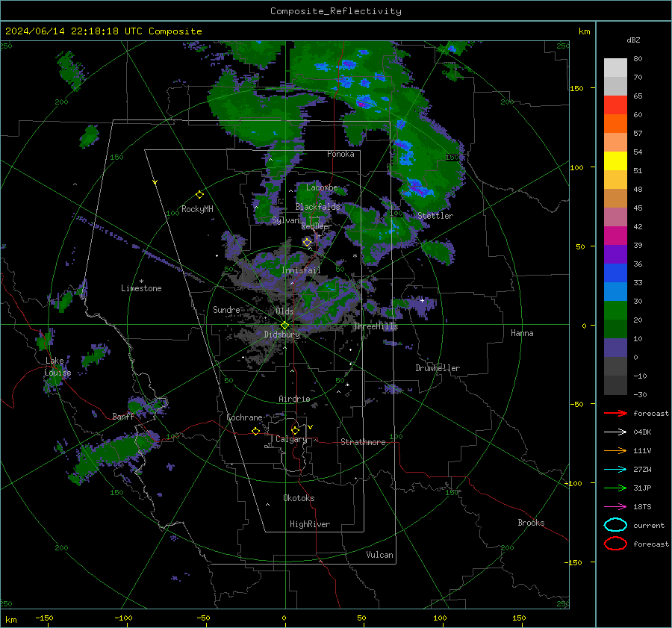The image size is (672, 628).
Task: Click the Banff label
Action: pos(123,416)
